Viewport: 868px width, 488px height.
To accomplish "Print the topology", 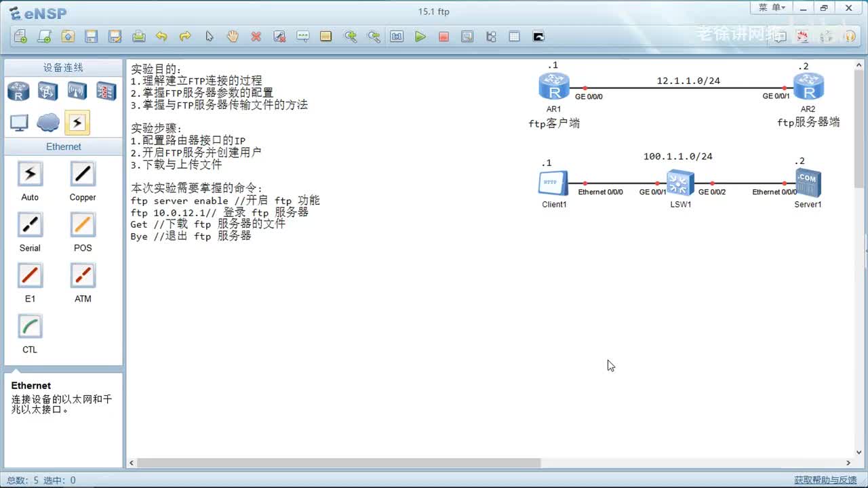I will (138, 37).
